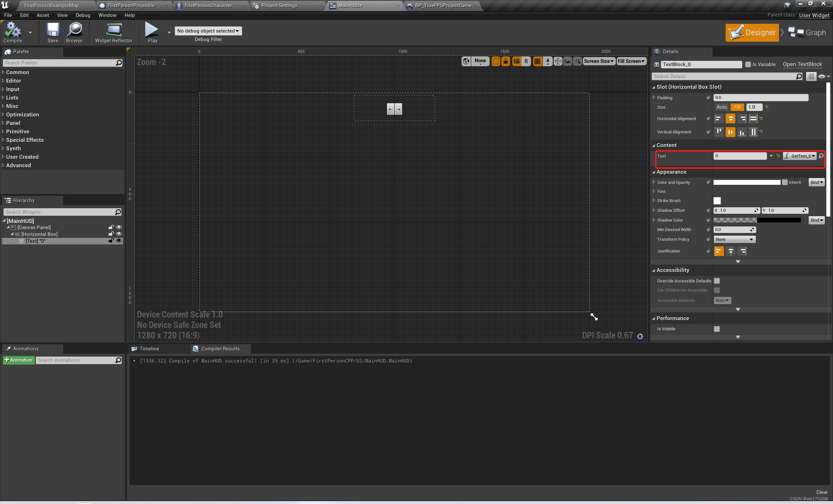Image resolution: width=833 pixels, height=504 pixels.
Task: Click the Zoom to Fit icon in viewport toolbar
Action: click(558, 61)
